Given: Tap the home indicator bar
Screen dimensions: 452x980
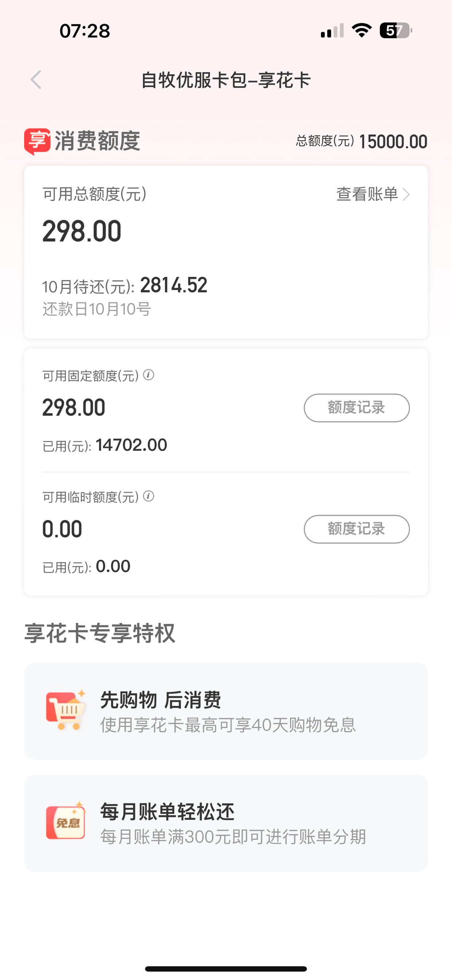Looking at the screenshot, I should pos(226,969).
